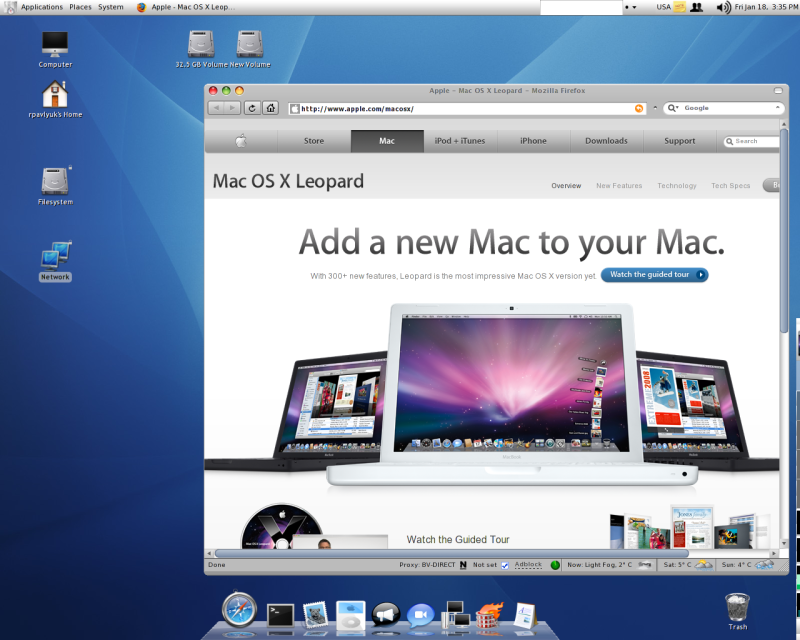Go to Firefox home page button
Image resolution: width=800 pixels, height=640 pixels.
coord(270,108)
